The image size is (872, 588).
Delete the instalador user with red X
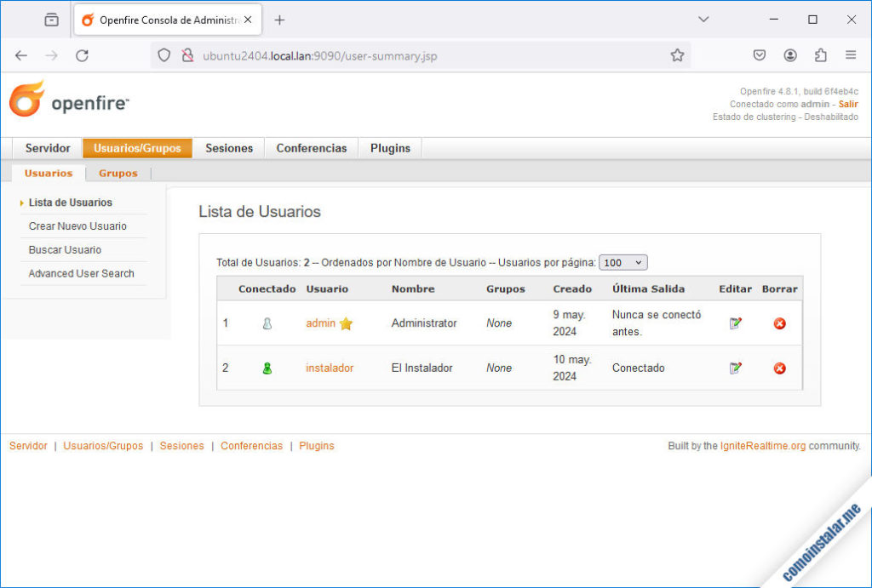pos(780,368)
